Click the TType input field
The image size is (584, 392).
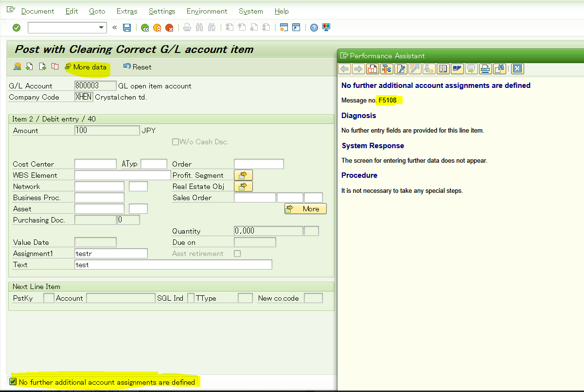245,298
